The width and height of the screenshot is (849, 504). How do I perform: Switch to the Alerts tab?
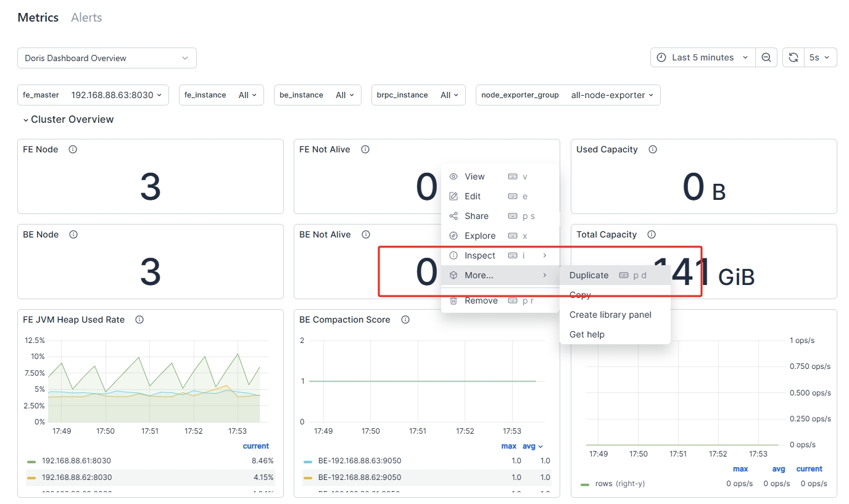coord(86,17)
